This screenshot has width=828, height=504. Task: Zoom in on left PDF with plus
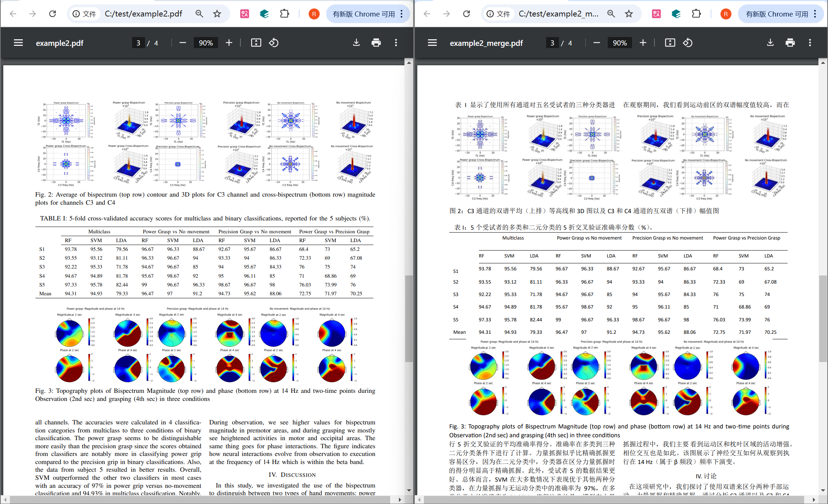pos(229,43)
